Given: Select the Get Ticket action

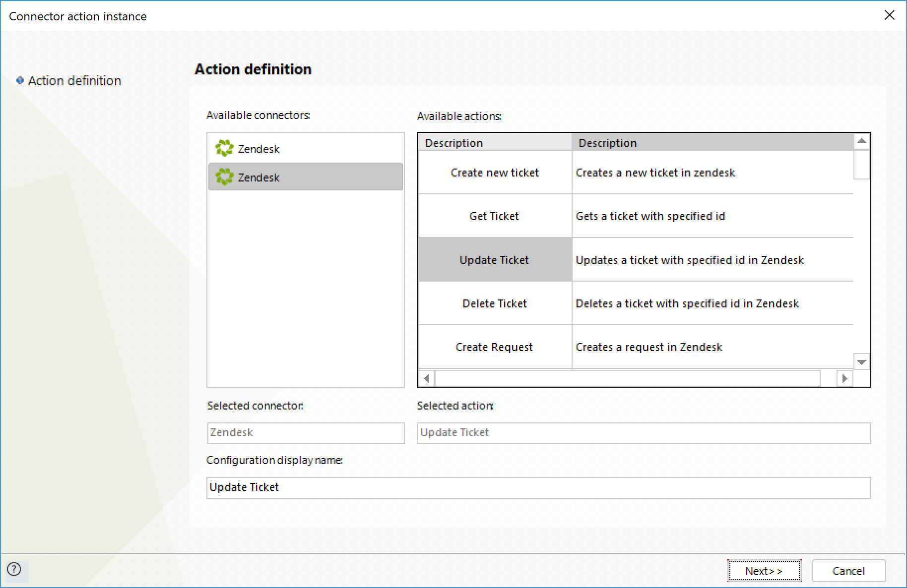Looking at the screenshot, I should [495, 216].
